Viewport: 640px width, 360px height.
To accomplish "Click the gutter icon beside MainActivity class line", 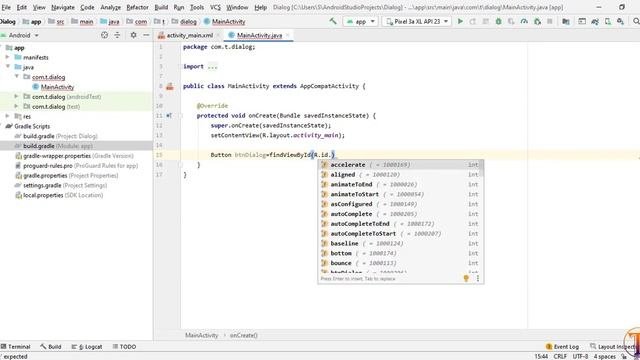I will [x=169, y=86].
